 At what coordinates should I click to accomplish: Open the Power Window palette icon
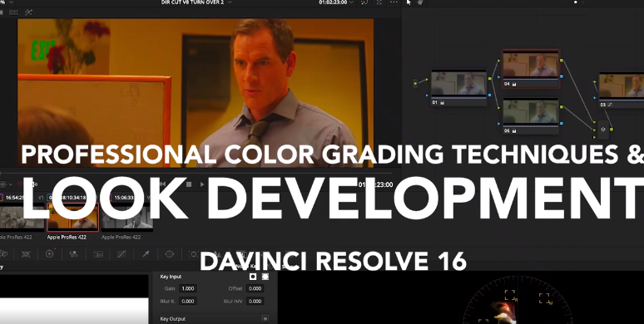pos(170,254)
